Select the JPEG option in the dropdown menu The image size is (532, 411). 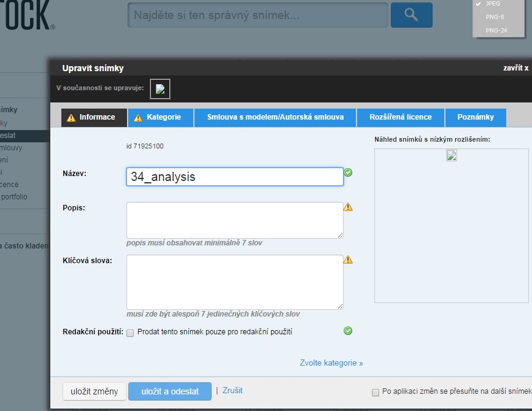click(x=493, y=4)
